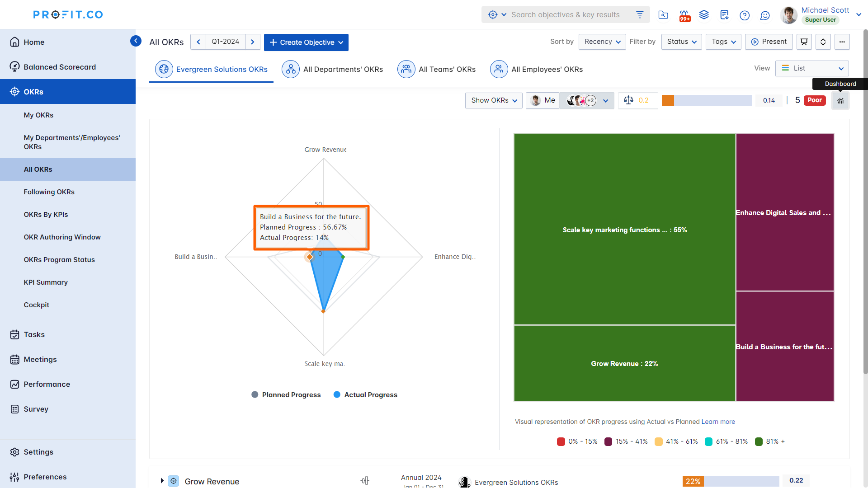Expand the Grow Revenue objective row
The height and width of the screenshot is (488, 868).
(x=162, y=481)
